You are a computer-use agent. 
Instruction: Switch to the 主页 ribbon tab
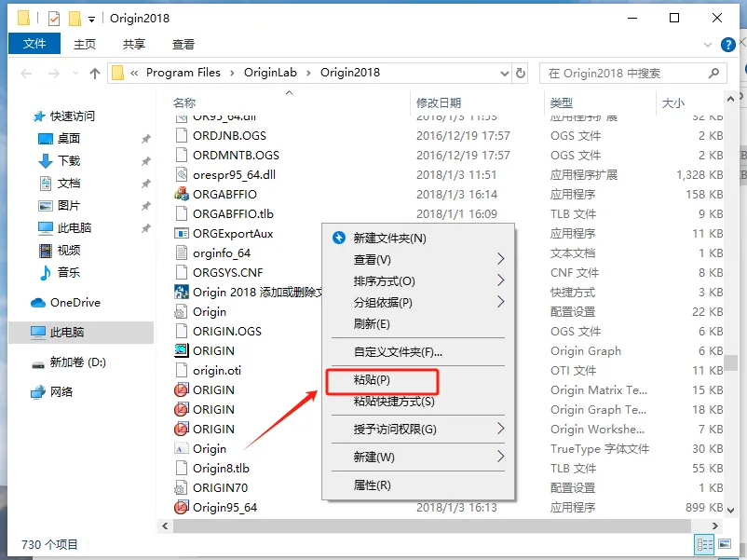85,45
